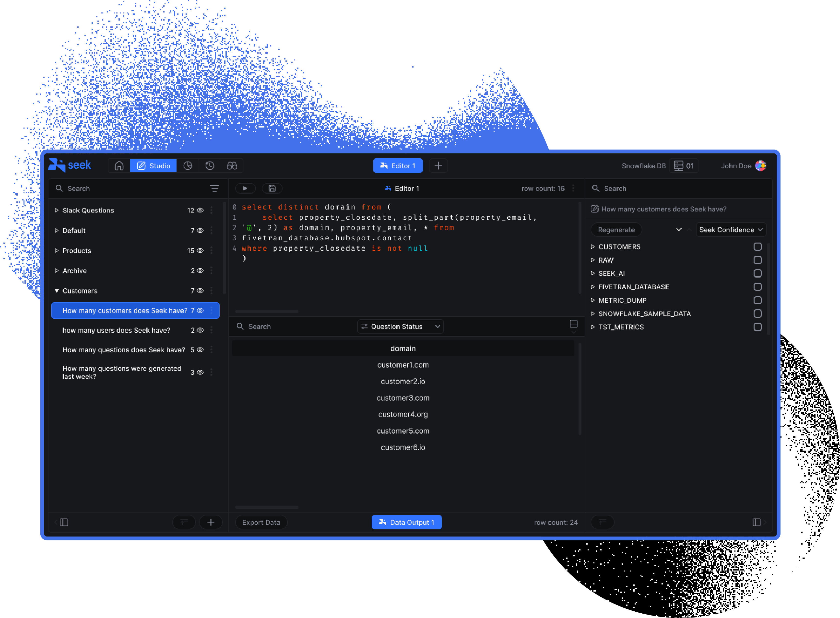
Task: Open the Seek Confidence dropdown
Action: click(731, 230)
